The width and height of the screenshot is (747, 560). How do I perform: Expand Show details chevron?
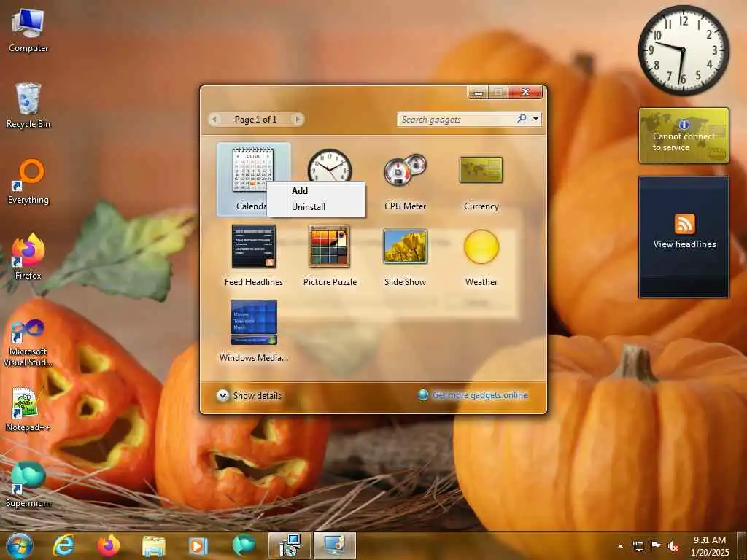click(222, 395)
